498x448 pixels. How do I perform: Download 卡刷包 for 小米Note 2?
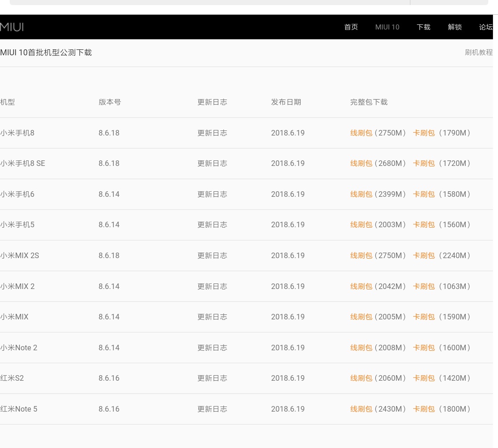[x=424, y=348]
